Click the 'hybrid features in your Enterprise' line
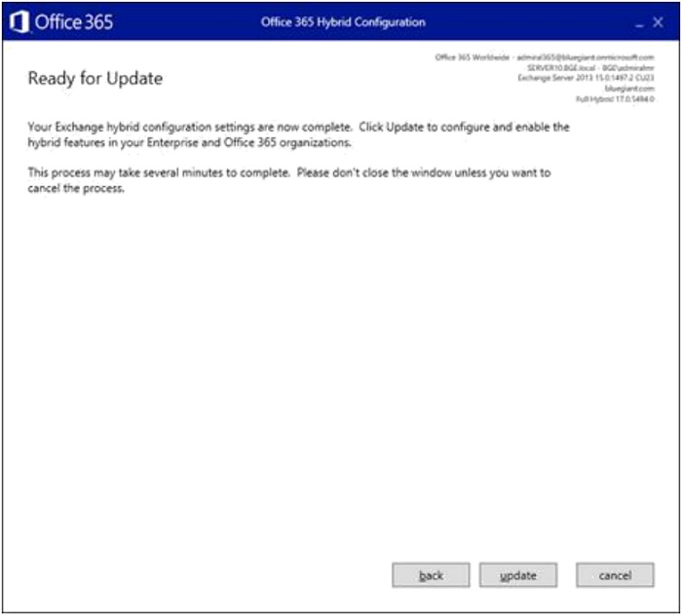The image size is (682, 616). [x=190, y=142]
